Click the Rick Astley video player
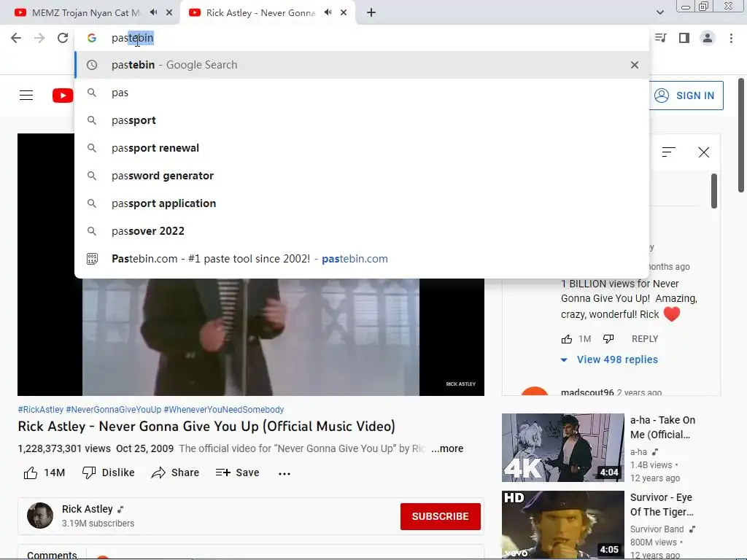Screen dimensions: 747x560 tap(251, 337)
